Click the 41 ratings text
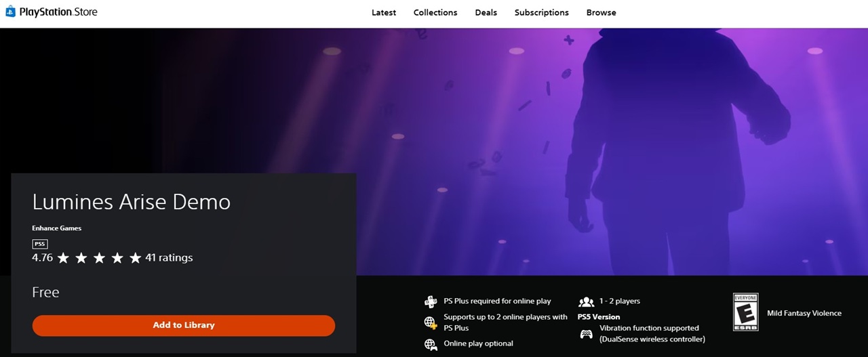 click(169, 257)
